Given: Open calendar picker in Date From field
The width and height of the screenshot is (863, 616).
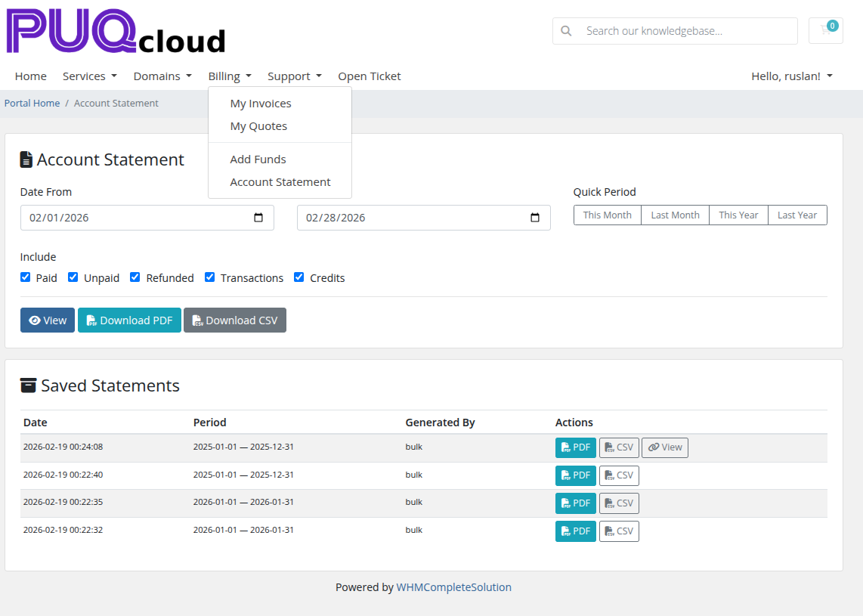Looking at the screenshot, I should pyautogui.click(x=258, y=218).
